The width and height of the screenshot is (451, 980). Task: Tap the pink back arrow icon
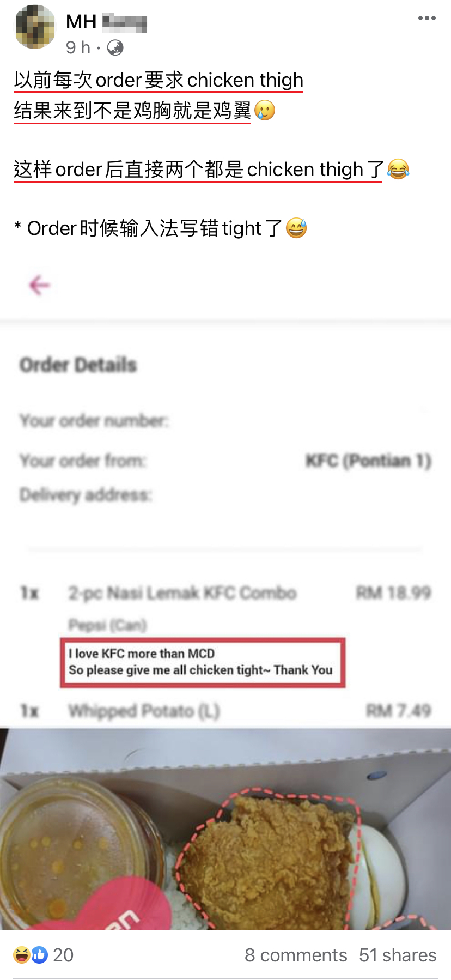(x=39, y=285)
